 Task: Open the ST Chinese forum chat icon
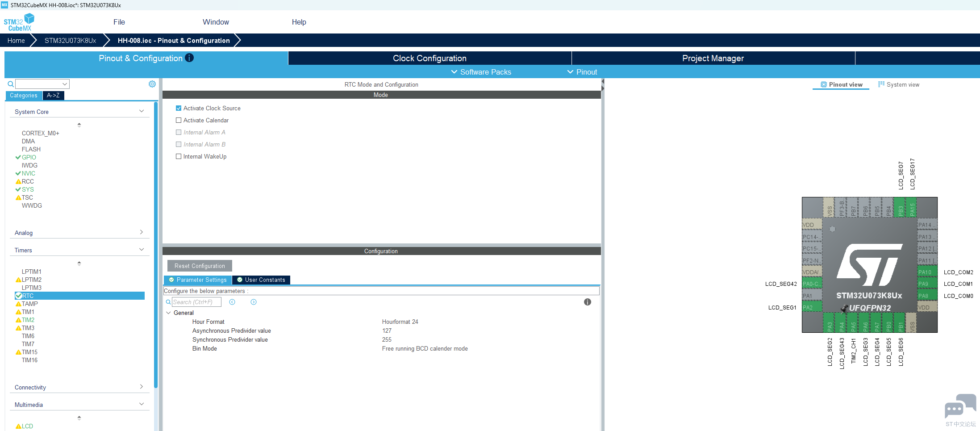pos(960,406)
